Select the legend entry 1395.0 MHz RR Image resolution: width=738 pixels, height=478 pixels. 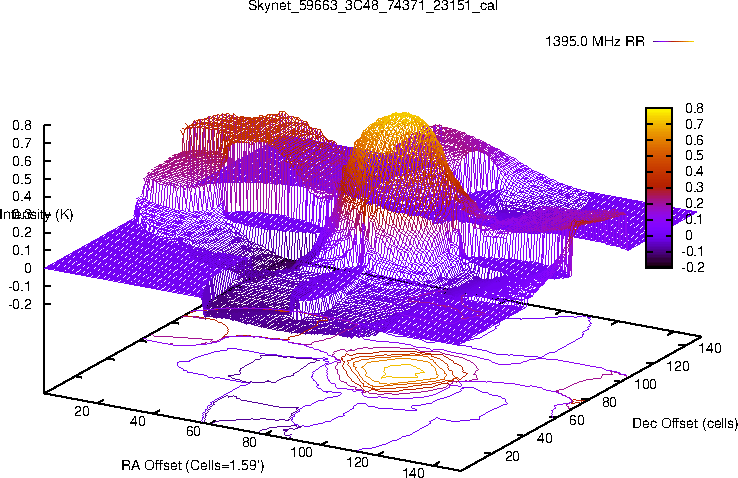click(x=594, y=41)
